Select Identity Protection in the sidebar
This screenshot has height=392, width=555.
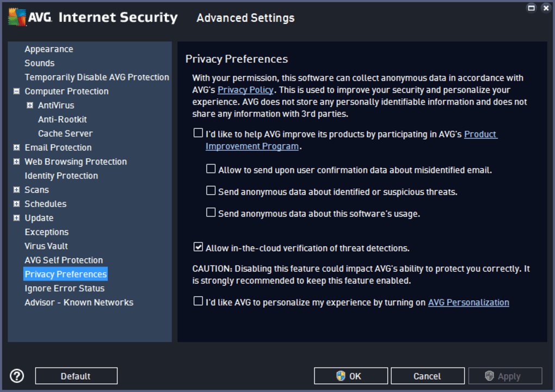(61, 175)
